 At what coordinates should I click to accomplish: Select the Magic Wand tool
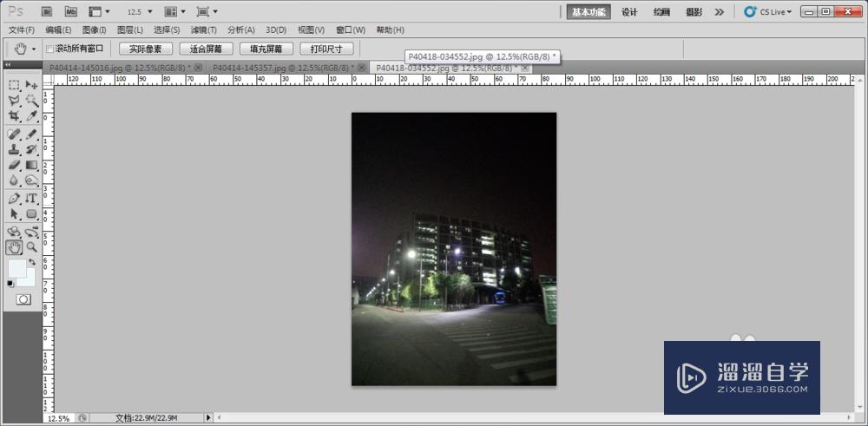point(31,101)
